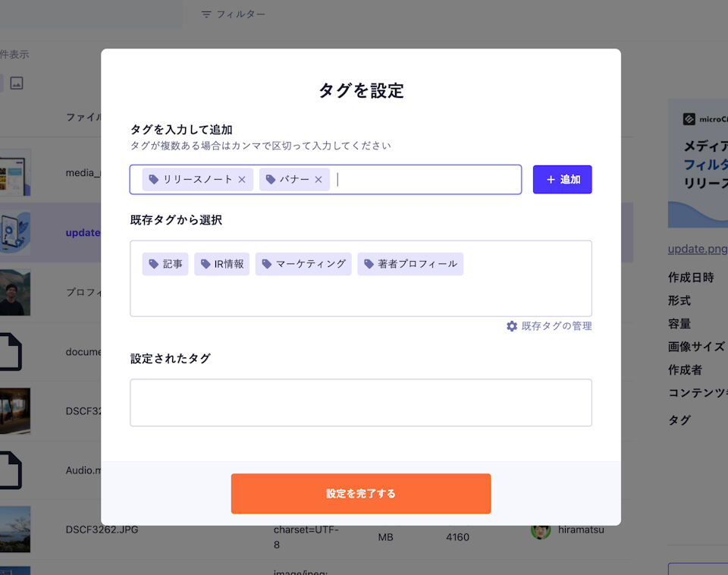Screen dimensions: 728x575
Task: Remove the リリースノート tag chip
Action: (x=242, y=180)
